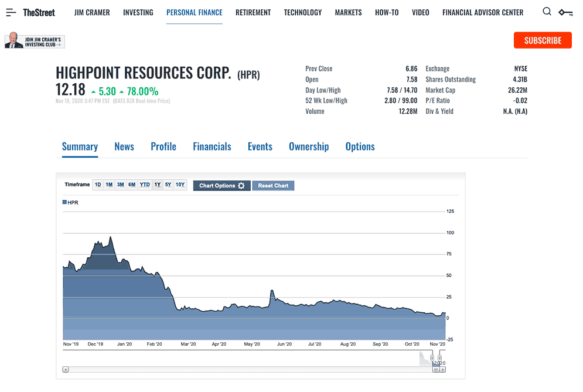
Task: Set chart timeframe to 1Y
Action: click(x=158, y=185)
